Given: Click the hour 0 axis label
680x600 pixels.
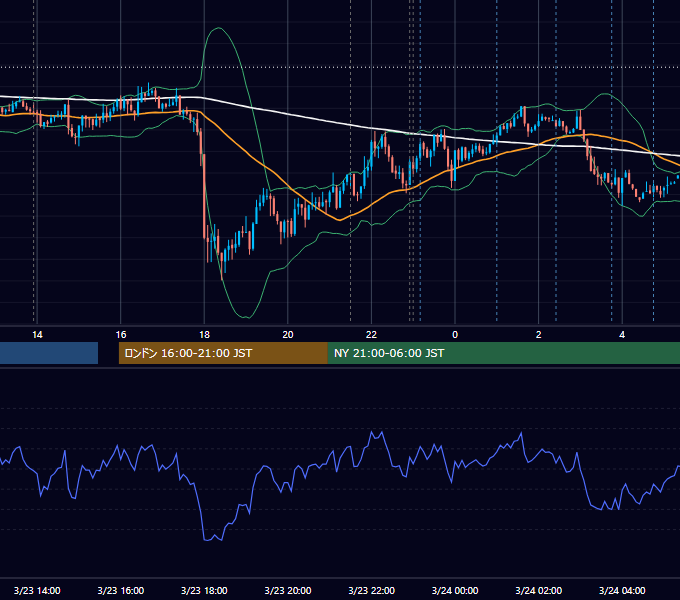Looking at the screenshot, I should 455,335.
